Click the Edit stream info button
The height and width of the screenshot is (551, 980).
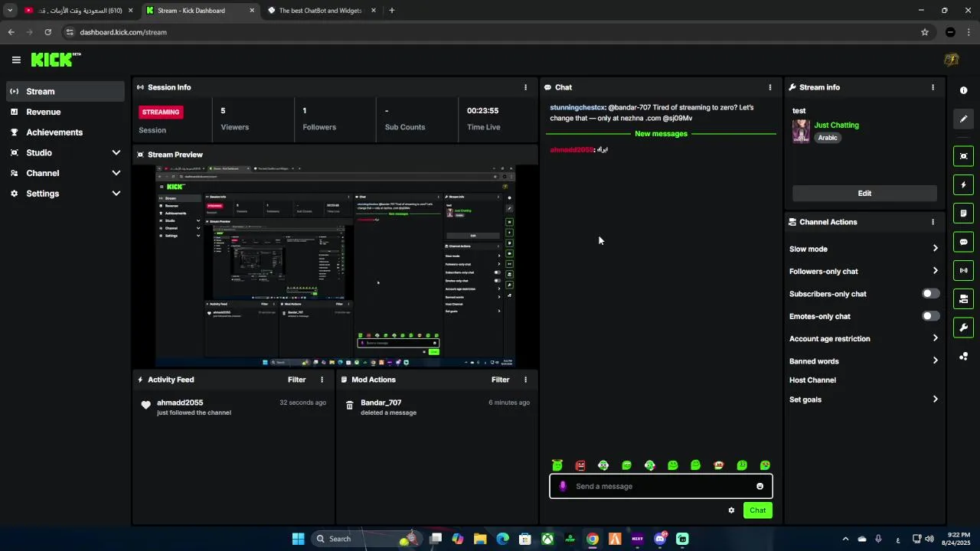(x=864, y=194)
